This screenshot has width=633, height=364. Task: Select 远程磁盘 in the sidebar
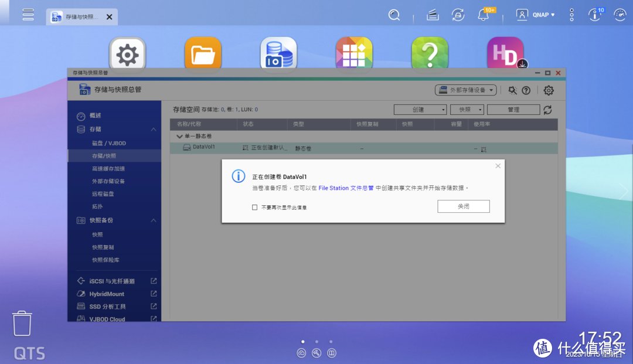(x=103, y=193)
